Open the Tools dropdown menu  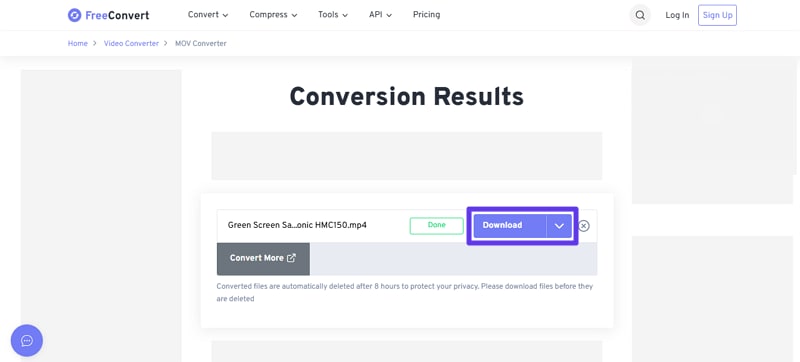[333, 15]
